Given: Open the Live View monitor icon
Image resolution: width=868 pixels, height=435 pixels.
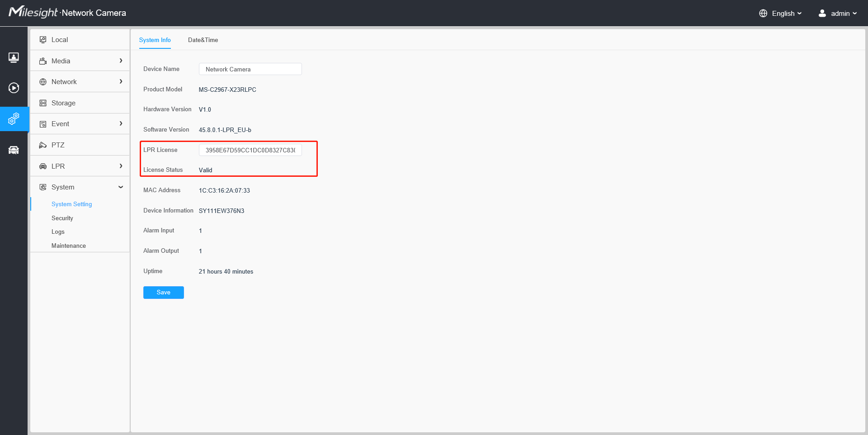Looking at the screenshot, I should [x=14, y=57].
